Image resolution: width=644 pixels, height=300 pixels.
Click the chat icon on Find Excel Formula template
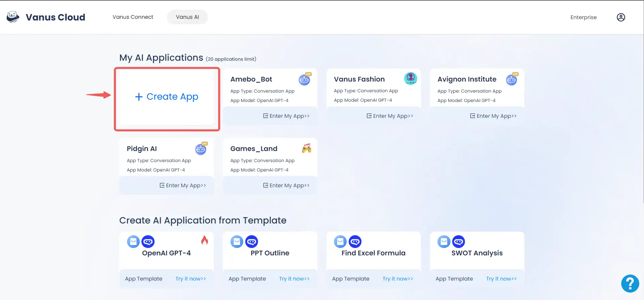point(355,242)
